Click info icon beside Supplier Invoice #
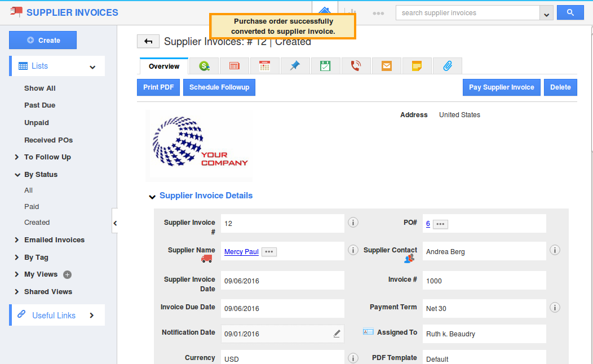593x364 pixels. coord(353,223)
